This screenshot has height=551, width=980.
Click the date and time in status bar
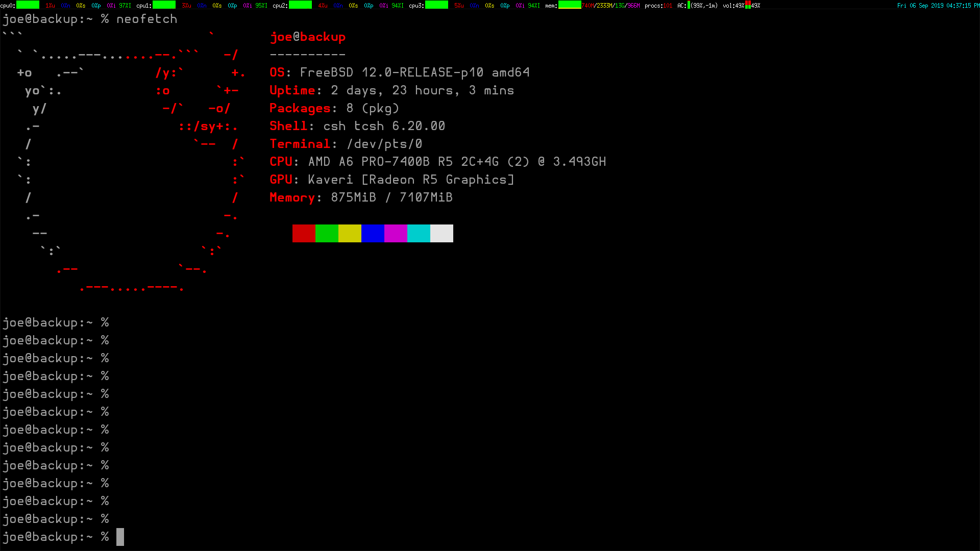point(938,6)
